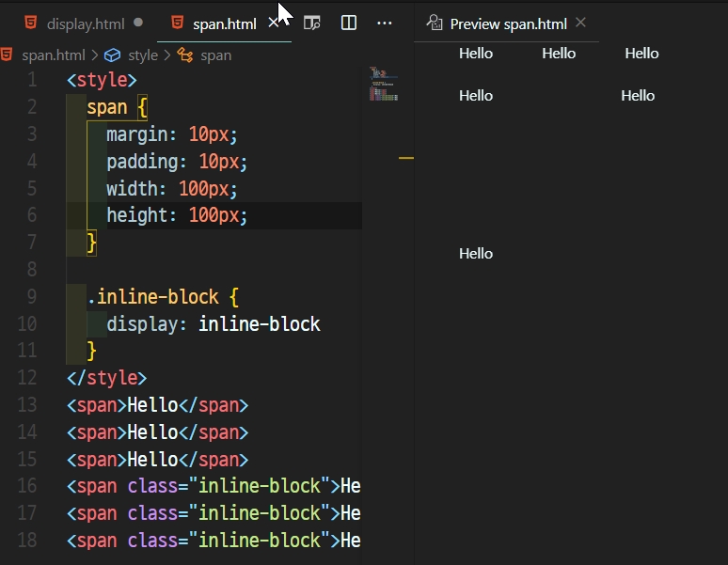Viewport: 728px width, 565px height.
Task: Click the bottom Hello in the preview
Action: pyautogui.click(x=476, y=254)
